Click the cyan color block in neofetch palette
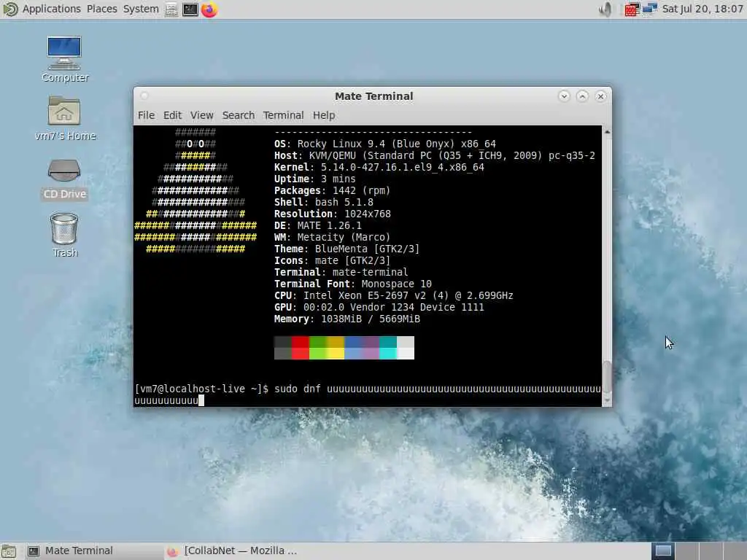This screenshot has height=560, width=747. [x=388, y=348]
